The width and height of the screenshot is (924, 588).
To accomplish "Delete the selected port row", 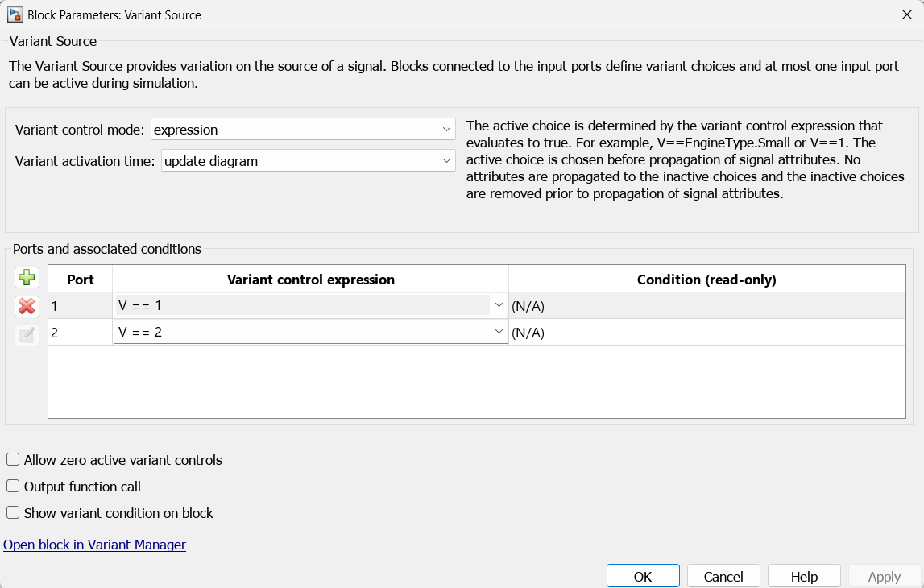I will (x=27, y=306).
